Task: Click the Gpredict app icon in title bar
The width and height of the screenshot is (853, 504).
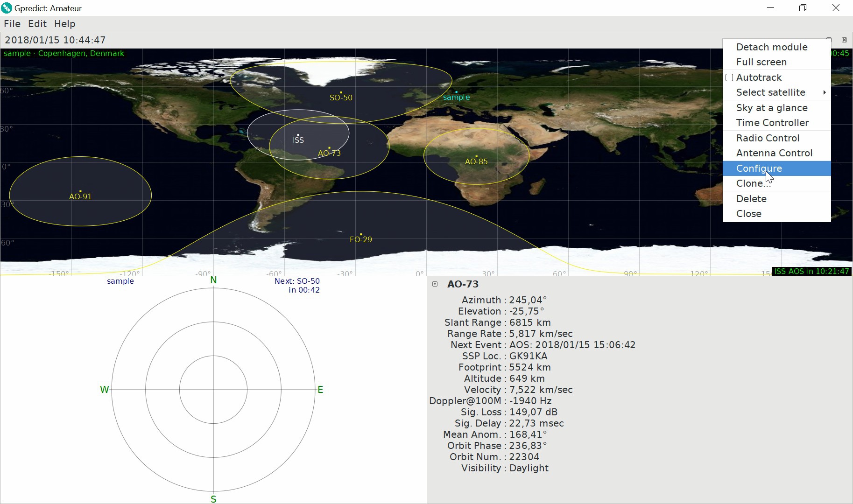Action: (x=7, y=8)
